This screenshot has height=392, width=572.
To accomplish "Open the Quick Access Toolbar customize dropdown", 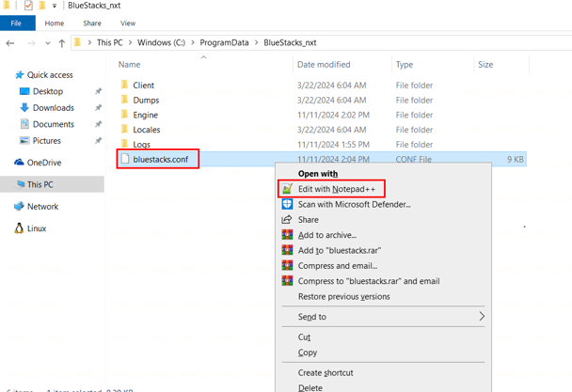I will click(55, 6).
